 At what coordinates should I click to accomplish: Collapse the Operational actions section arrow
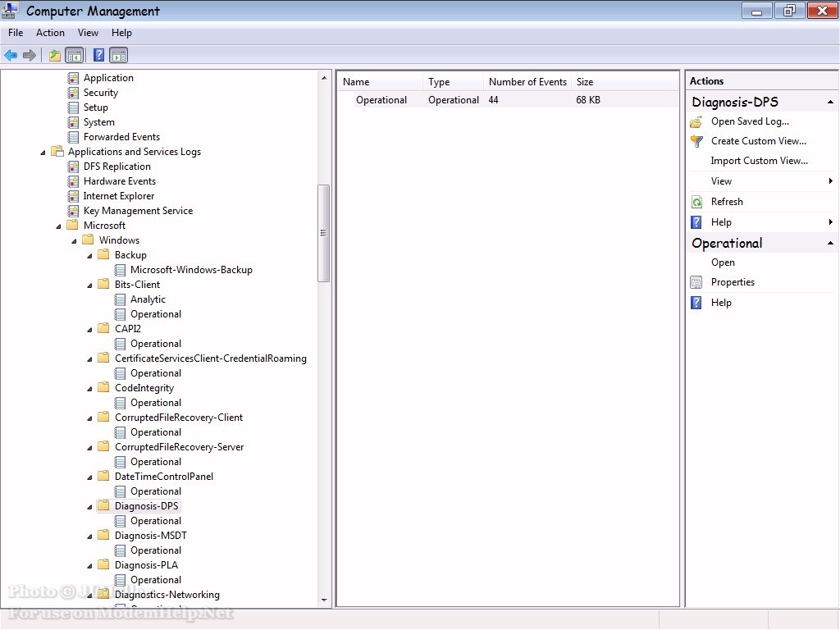click(x=830, y=243)
